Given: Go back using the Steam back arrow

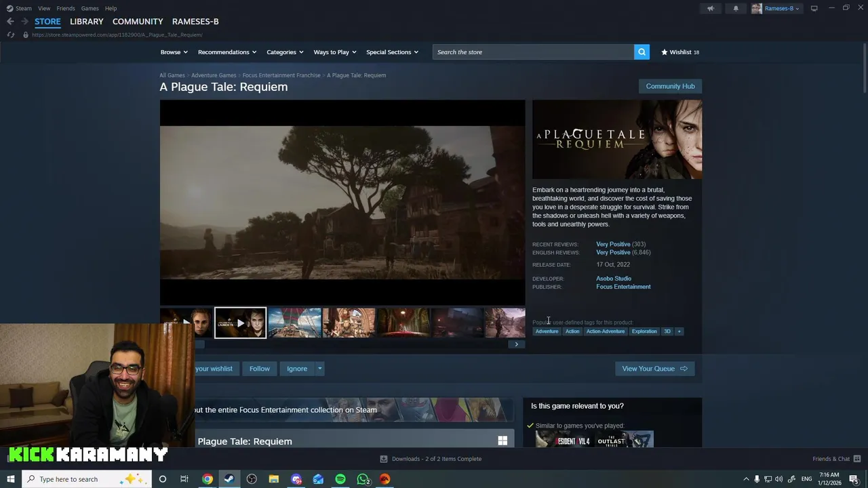Looking at the screenshot, I should [10, 22].
